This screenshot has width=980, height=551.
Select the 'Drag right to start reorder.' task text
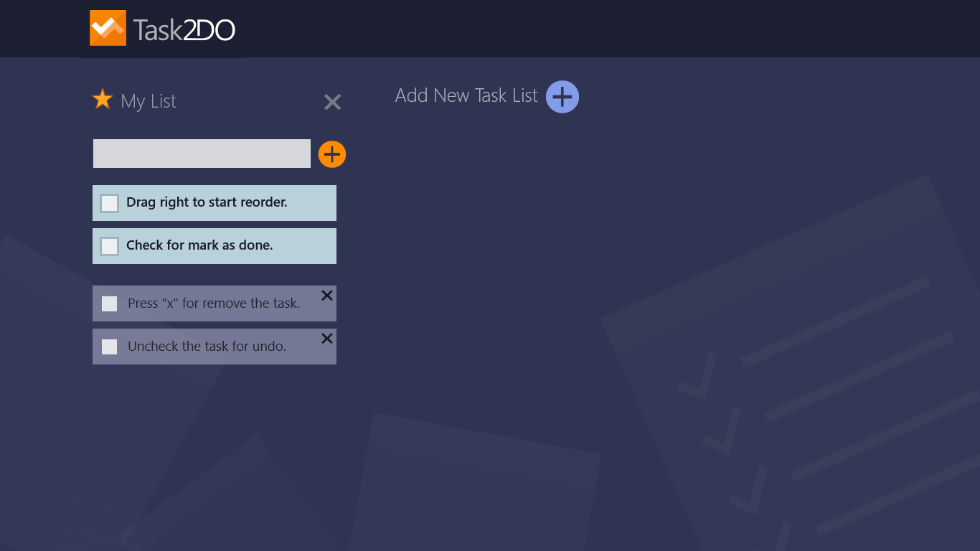tap(207, 202)
